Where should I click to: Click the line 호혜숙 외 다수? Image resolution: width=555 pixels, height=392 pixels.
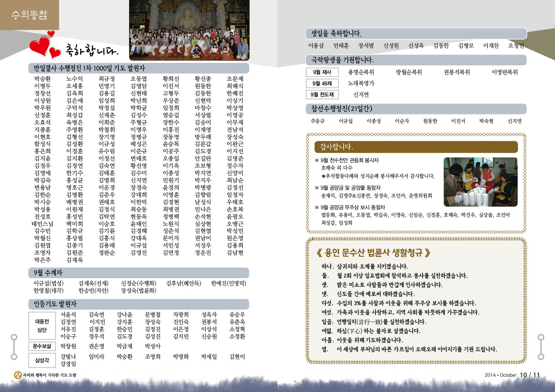pos(337,168)
